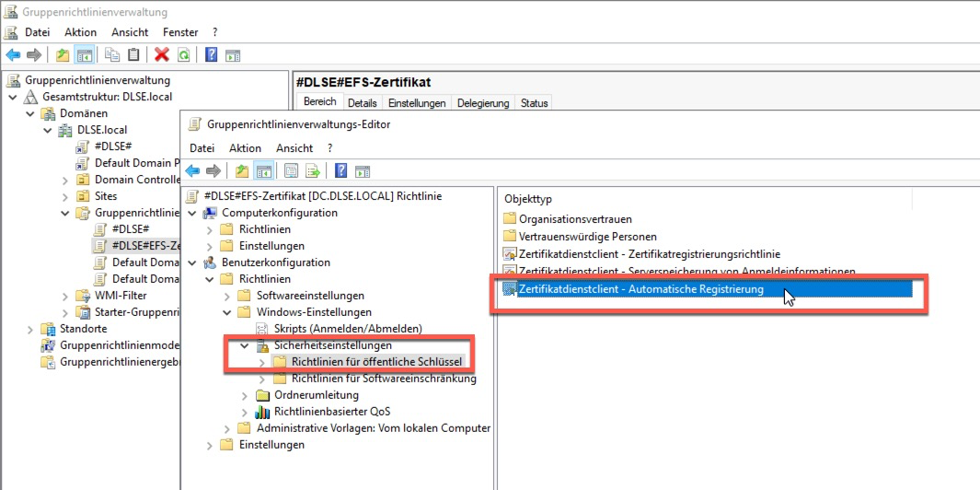
Task: Open Fenster menu in main window
Action: 180,32
